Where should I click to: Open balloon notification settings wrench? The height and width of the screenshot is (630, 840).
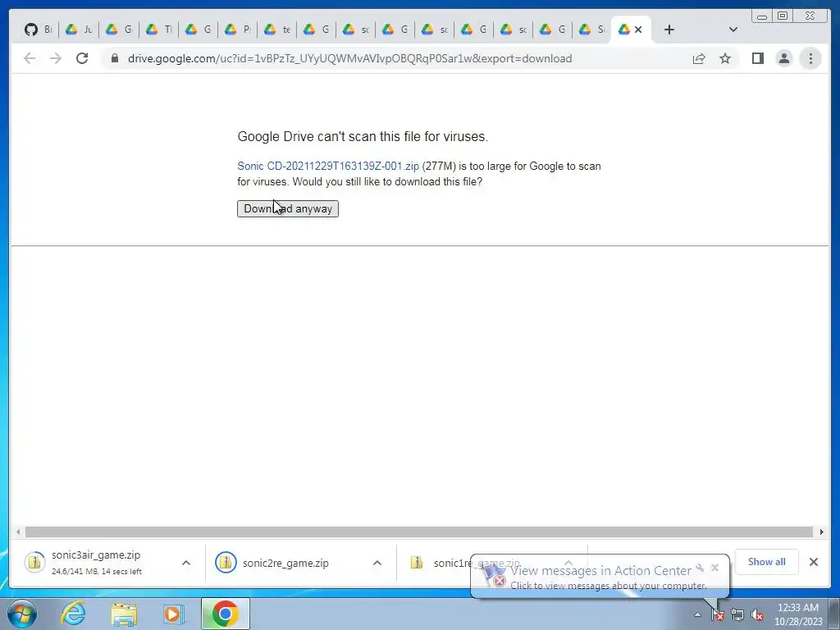(700, 568)
